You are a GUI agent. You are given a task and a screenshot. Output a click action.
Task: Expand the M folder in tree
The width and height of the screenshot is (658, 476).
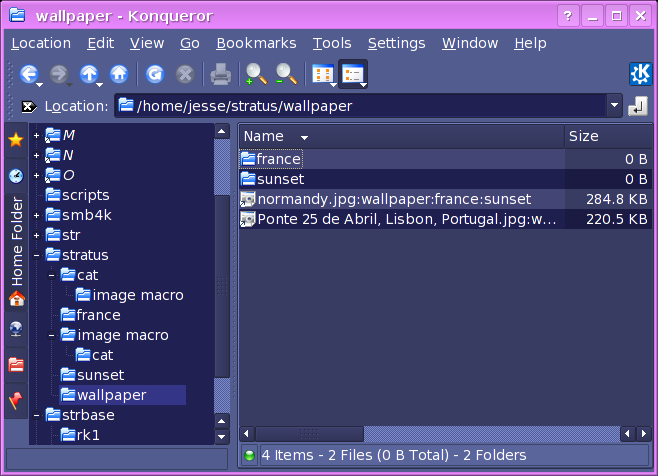point(37,135)
